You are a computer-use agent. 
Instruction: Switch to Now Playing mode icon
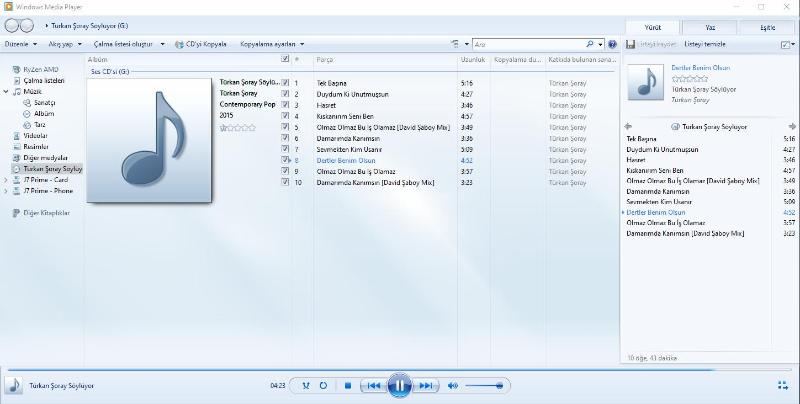click(783, 386)
